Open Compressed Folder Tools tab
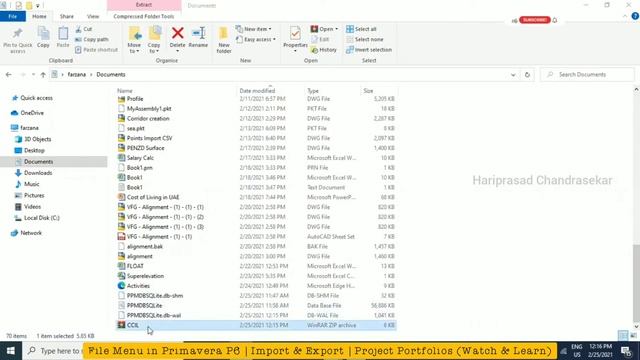This screenshot has width=640, height=360. click(144, 16)
